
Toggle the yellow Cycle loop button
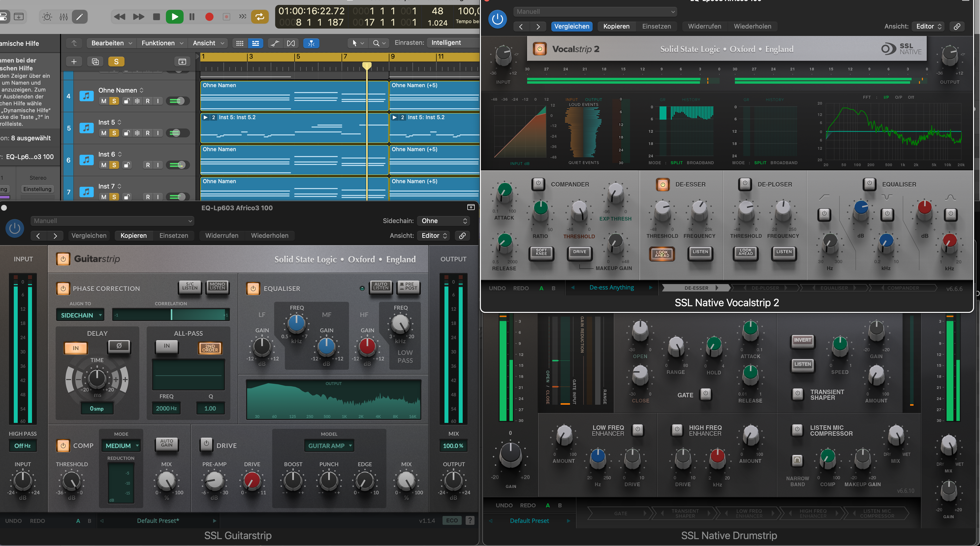click(x=260, y=17)
